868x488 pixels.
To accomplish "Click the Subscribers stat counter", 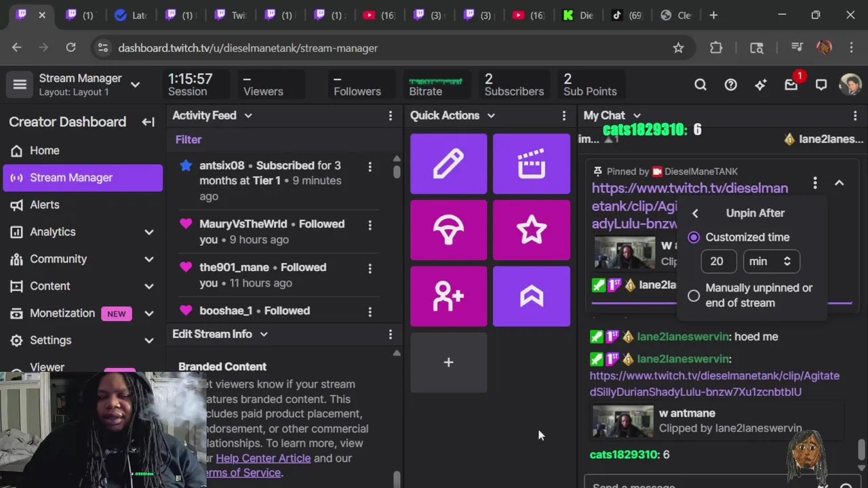I will pos(514,85).
